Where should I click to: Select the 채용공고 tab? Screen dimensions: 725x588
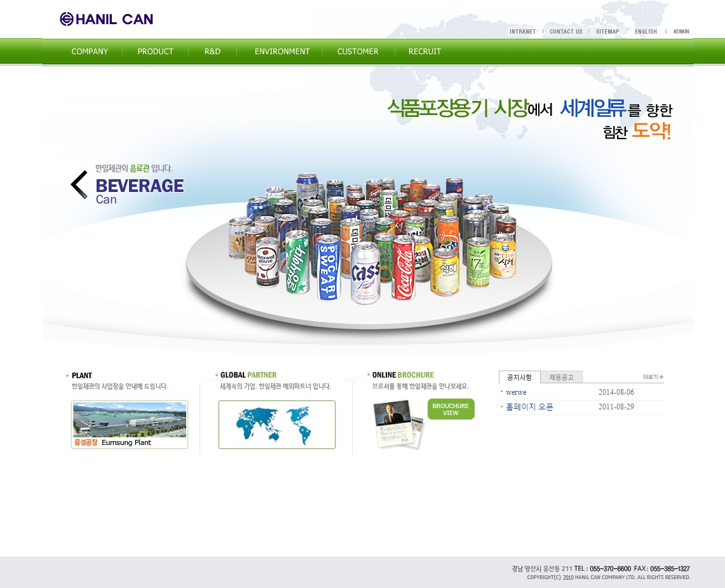tap(561, 377)
